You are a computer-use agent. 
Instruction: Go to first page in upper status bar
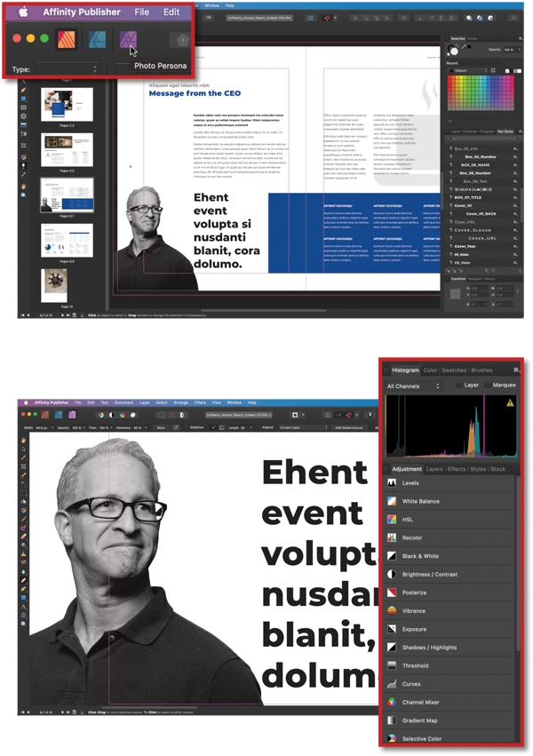[20, 314]
